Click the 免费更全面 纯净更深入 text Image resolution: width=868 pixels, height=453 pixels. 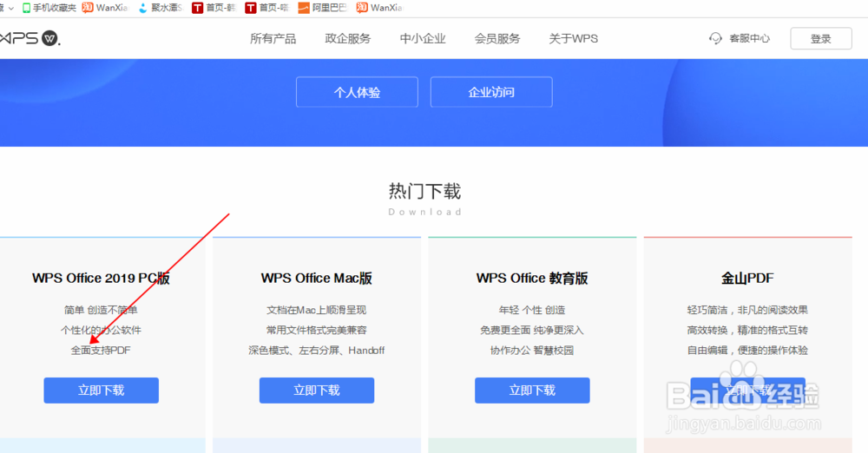[x=532, y=330]
